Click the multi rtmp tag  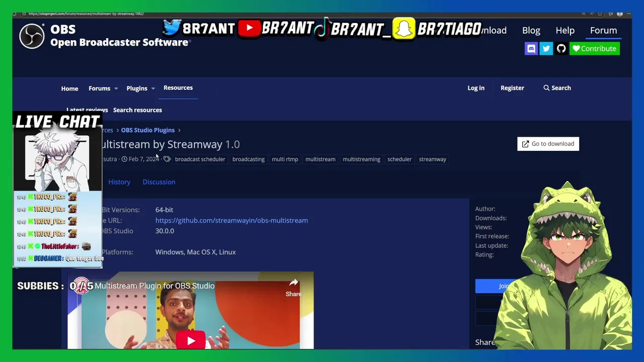click(285, 159)
